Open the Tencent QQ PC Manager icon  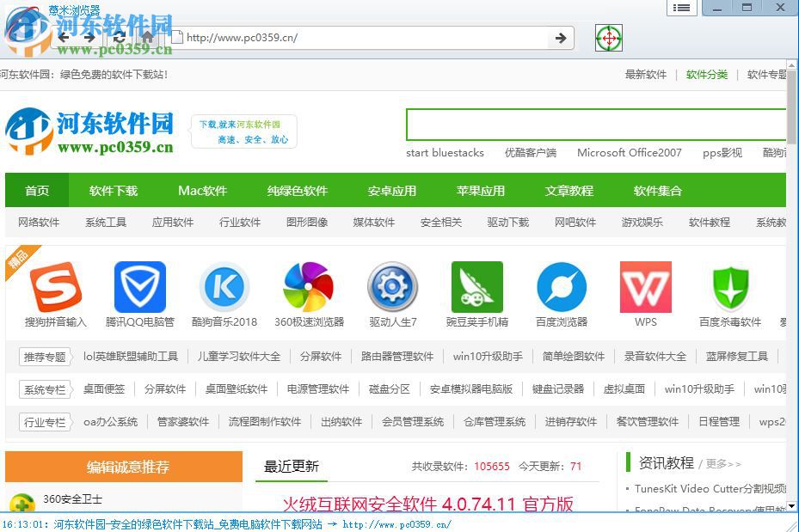point(140,286)
